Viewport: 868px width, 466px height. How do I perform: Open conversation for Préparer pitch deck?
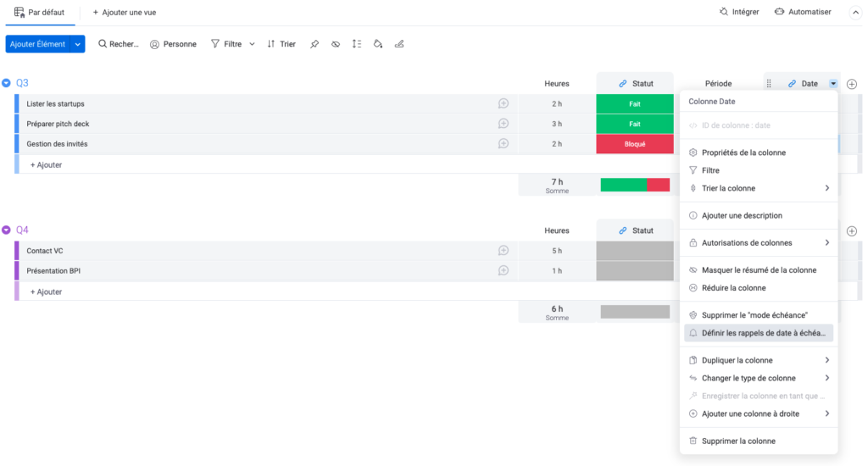pos(504,124)
